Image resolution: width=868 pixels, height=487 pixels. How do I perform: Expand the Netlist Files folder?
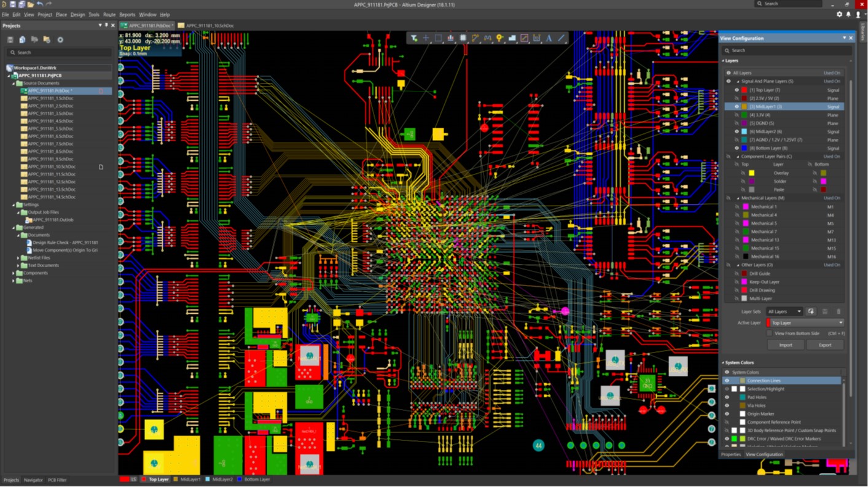(x=18, y=258)
